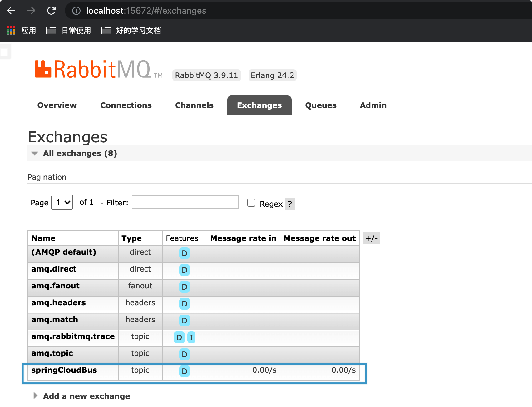Click the D feature badge for amq.direct
The image size is (532, 407).
click(185, 270)
